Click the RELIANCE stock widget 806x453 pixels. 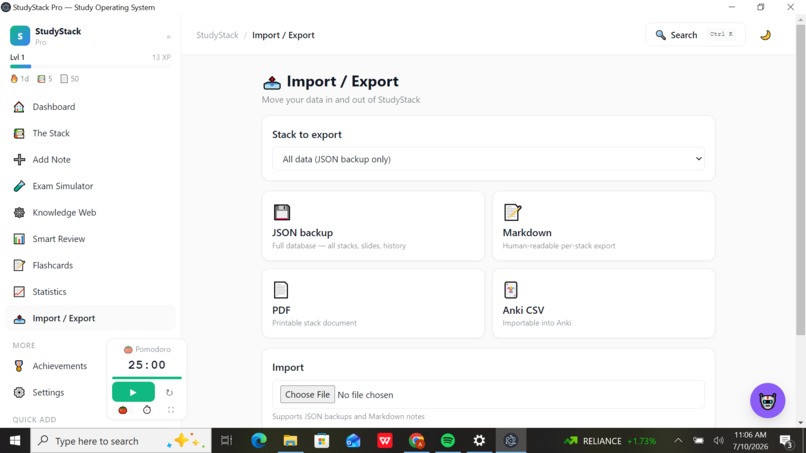click(x=610, y=441)
